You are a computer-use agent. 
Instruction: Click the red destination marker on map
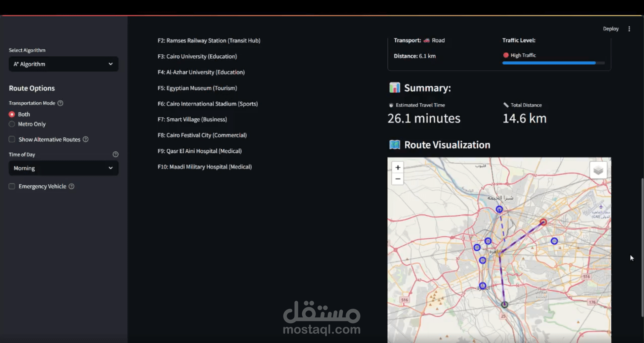tap(543, 222)
